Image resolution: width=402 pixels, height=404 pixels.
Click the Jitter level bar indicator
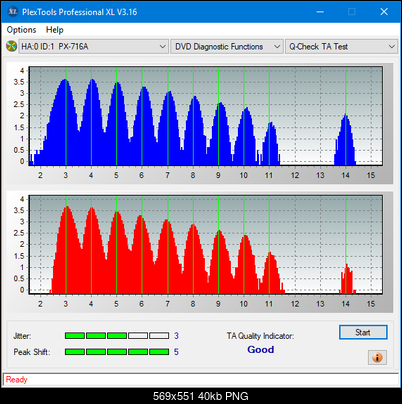117,336
